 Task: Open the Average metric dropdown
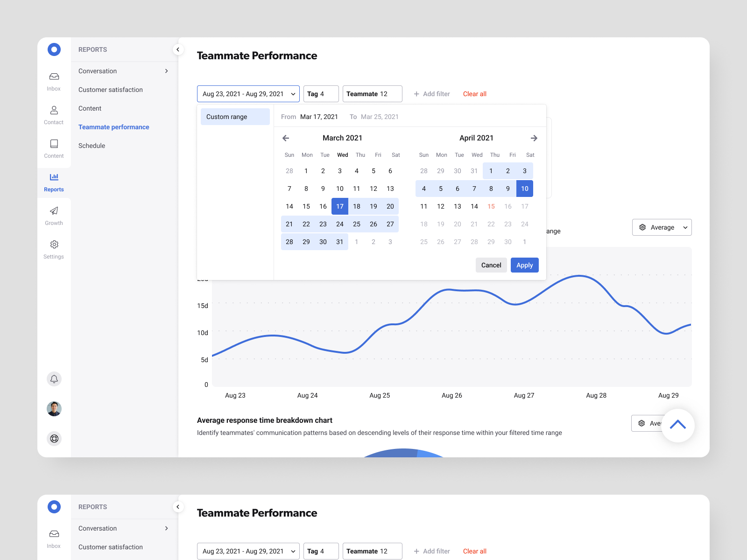(662, 227)
